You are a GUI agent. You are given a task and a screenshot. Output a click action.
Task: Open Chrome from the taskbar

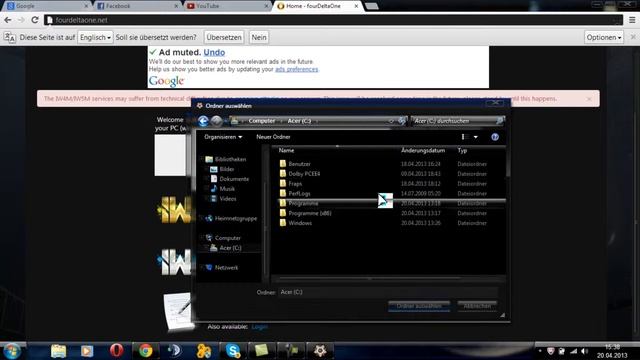[145, 351]
